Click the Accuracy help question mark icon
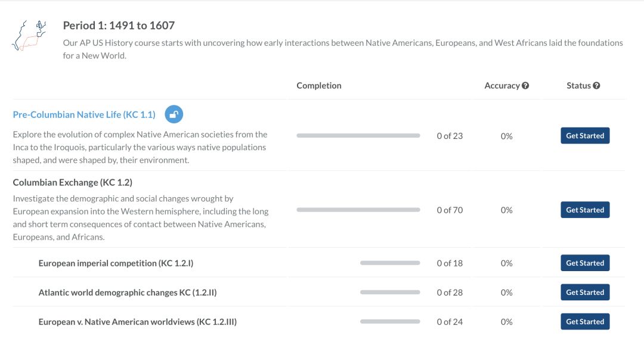This screenshot has height=345, width=644. [525, 85]
